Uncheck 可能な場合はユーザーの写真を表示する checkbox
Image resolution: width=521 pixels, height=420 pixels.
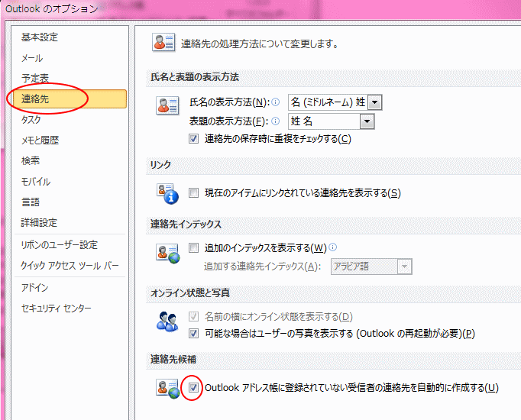[x=193, y=333]
